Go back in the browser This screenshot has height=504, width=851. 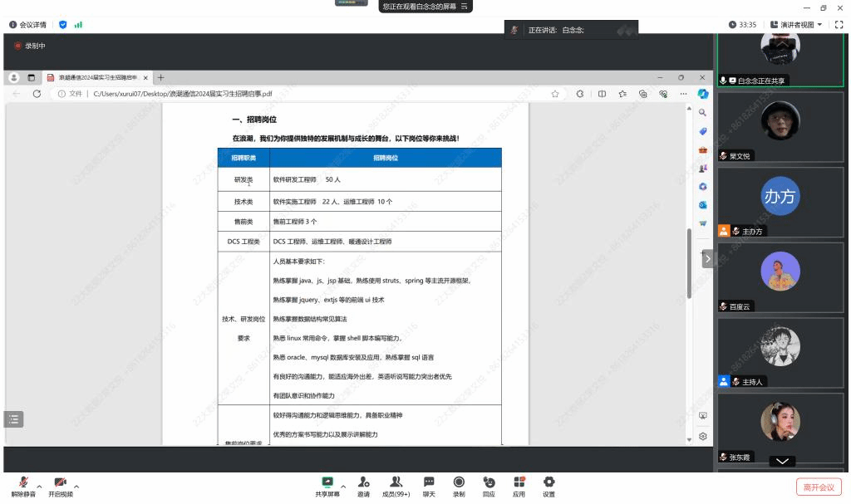(x=17, y=94)
